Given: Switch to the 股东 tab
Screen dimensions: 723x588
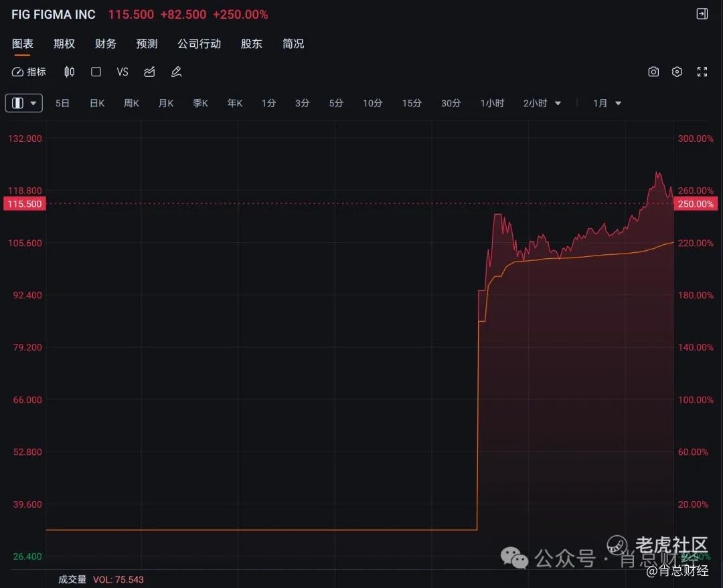Looking at the screenshot, I should (251, 43).
